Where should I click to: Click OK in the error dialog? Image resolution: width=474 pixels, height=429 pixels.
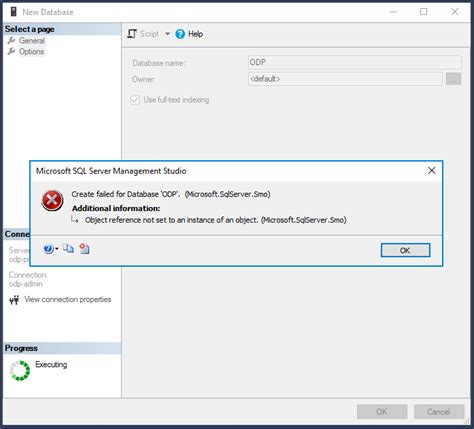pyautogui.click(x=405, y=250)
